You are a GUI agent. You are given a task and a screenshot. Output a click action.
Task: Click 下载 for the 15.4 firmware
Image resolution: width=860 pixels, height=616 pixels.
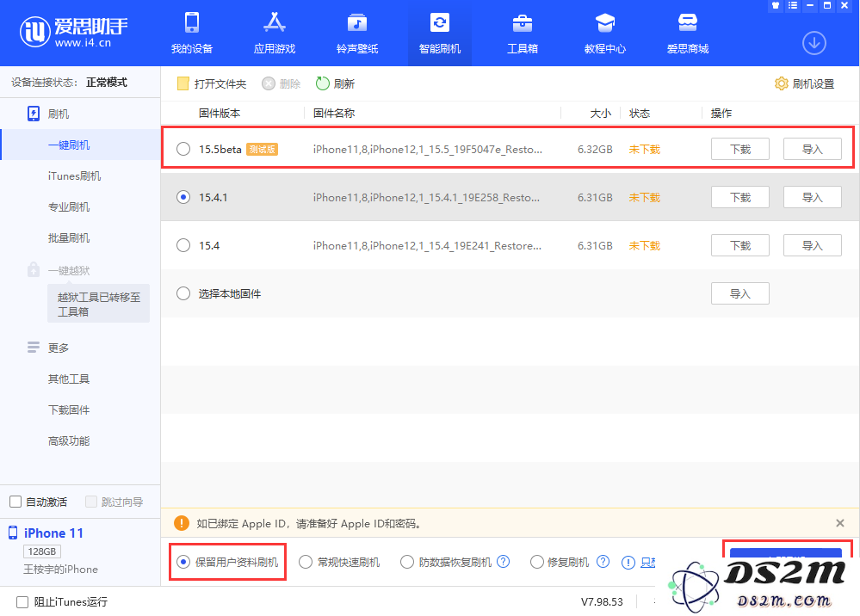click(739, 245)
